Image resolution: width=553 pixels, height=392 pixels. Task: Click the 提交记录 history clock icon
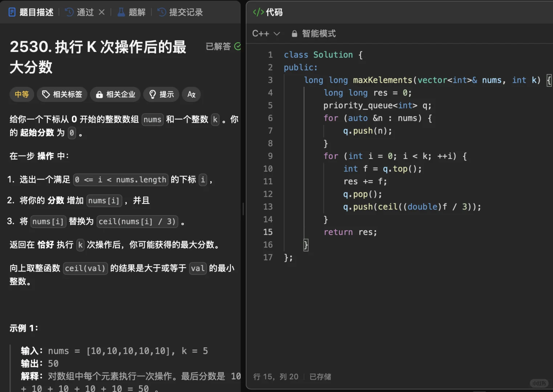point(162,12)
